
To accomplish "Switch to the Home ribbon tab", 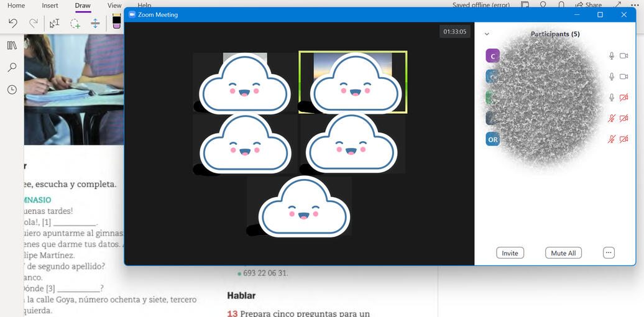I will (x=16, y=6).
